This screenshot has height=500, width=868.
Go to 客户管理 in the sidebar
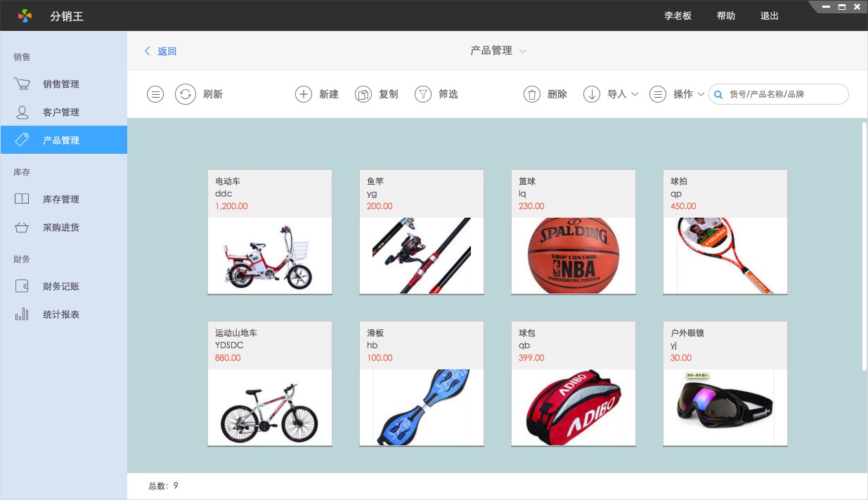point(60,112)
